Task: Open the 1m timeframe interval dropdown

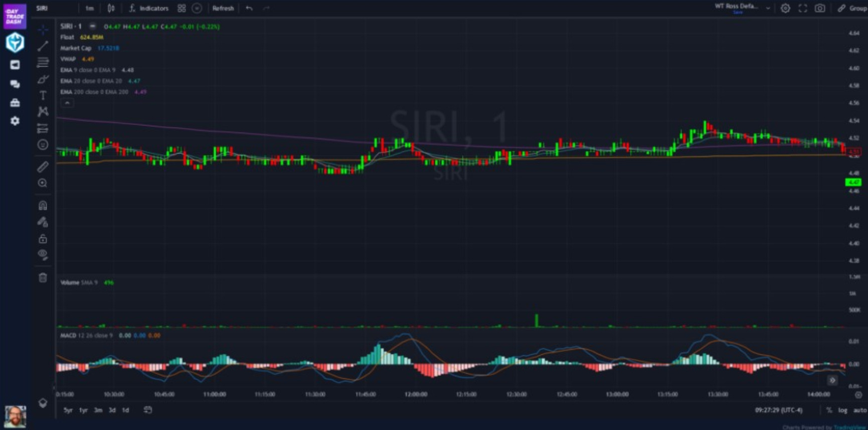Action: click(89, 8)
